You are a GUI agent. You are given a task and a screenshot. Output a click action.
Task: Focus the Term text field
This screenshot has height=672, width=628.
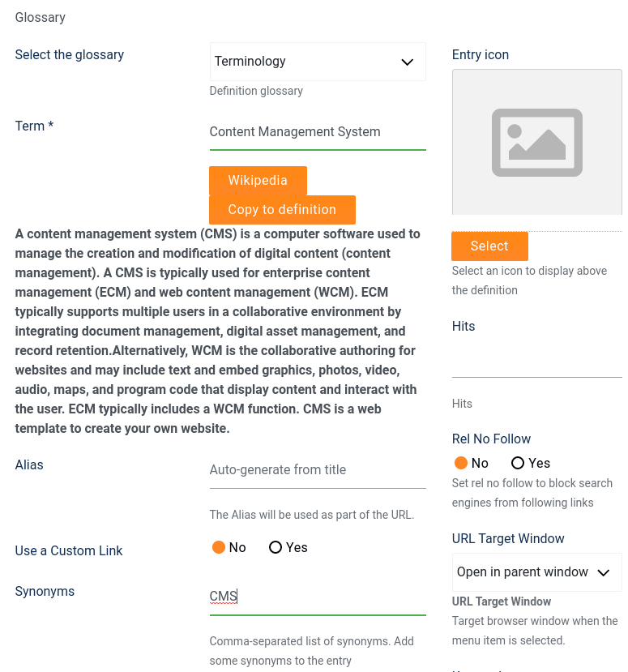click(x=317, y=132)
